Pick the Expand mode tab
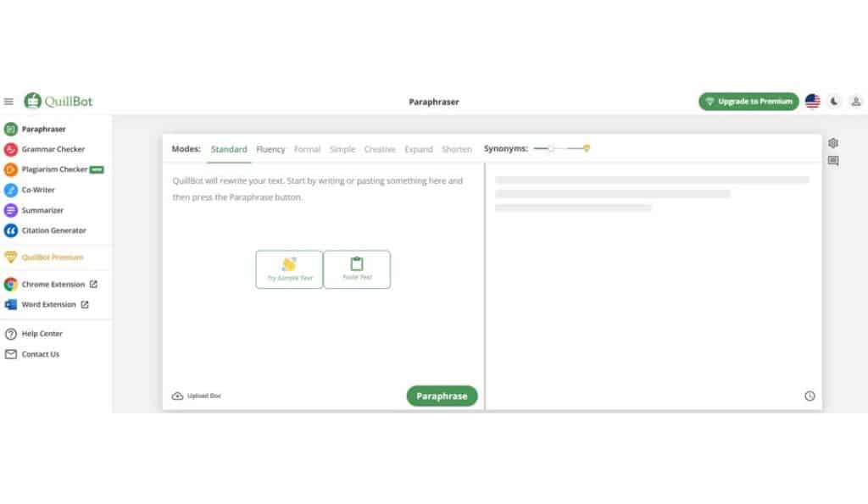Viewport: 868px width, 504px height. pyautogui.click(x=419, y=149)
